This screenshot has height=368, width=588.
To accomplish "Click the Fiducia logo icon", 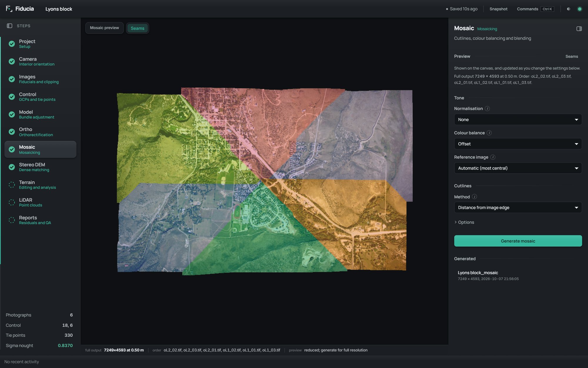I will tap(9, 9).
